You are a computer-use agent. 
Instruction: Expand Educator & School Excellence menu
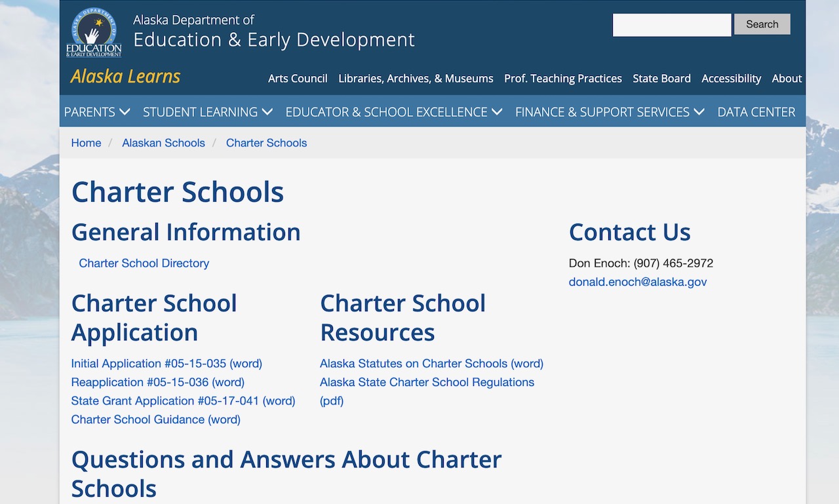click(x=393, y=112)
